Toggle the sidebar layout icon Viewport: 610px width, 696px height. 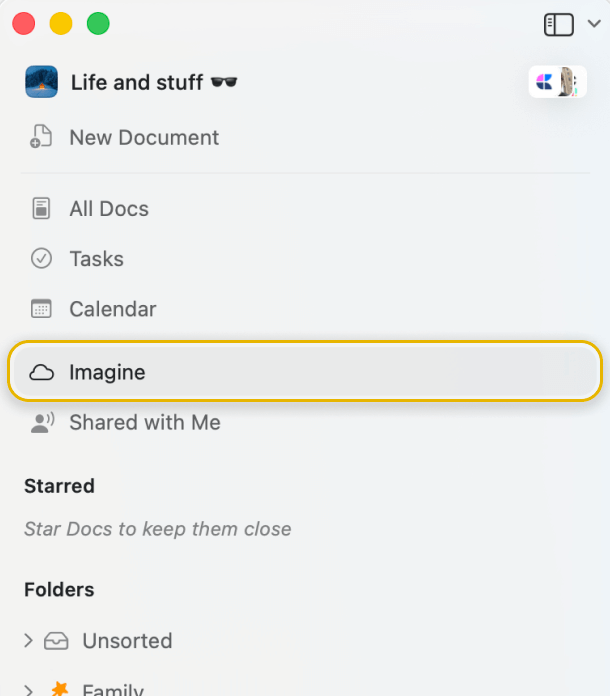[559, 24]
